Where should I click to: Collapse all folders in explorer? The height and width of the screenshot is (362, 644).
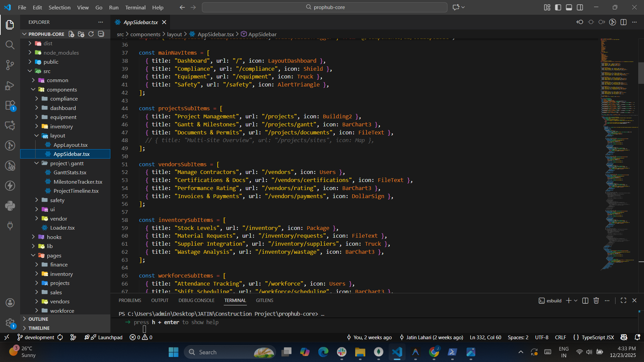coord(101,34)
